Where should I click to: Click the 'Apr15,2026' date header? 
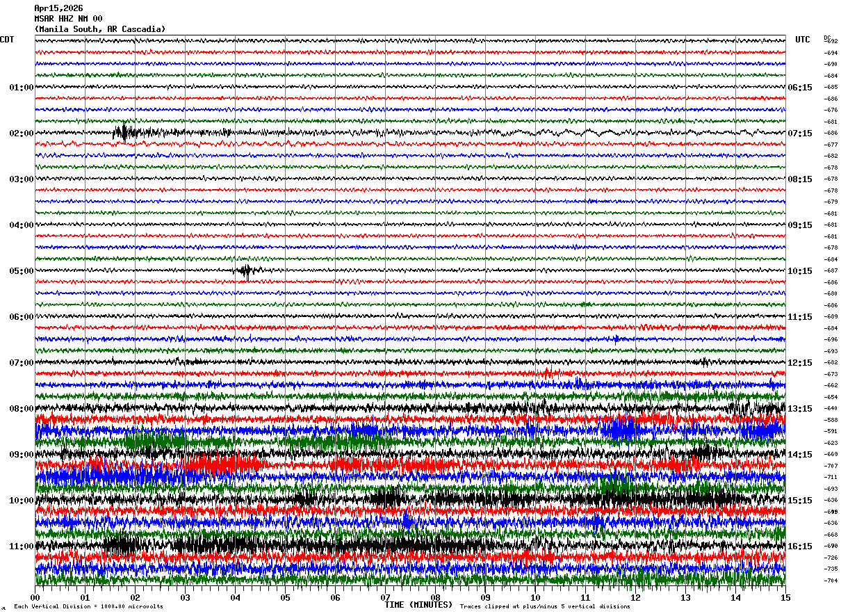pyautogui.click(x=58, y=8)
